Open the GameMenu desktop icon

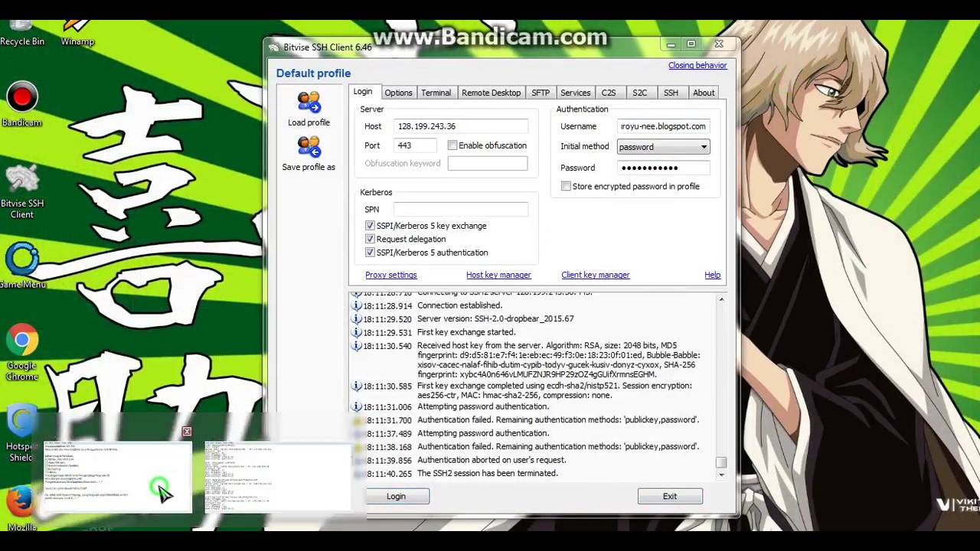pyautogui.click(x=22, y=266)
